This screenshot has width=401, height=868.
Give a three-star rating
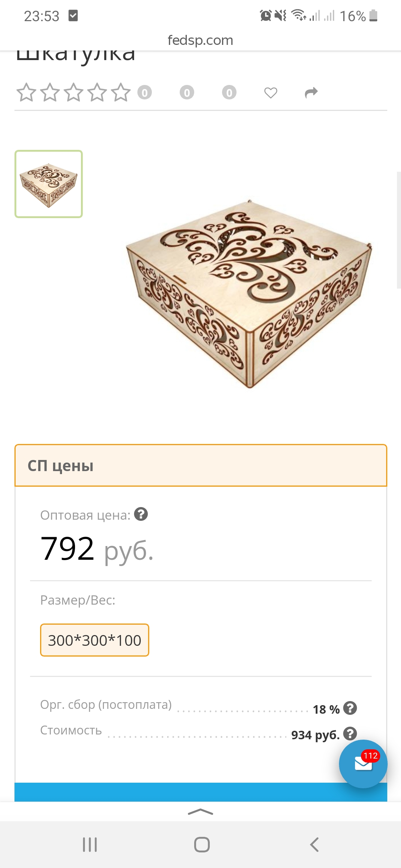click(74, 93)
